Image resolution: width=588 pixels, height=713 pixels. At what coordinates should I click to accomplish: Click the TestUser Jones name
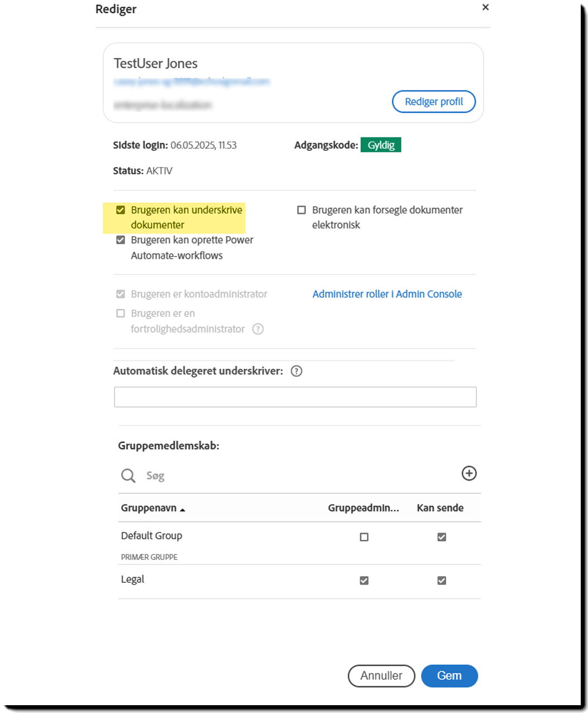(x=156, y=63)
